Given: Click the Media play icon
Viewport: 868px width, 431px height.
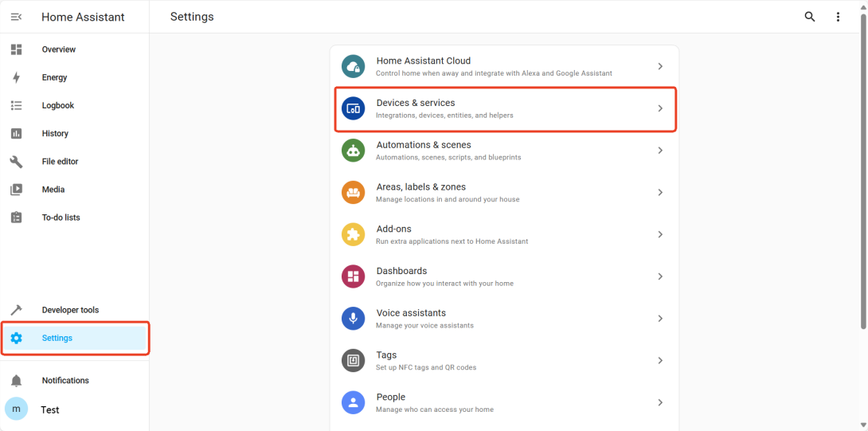Looking at the screenshot, I should pyautogui.click(x=16, y=190).
